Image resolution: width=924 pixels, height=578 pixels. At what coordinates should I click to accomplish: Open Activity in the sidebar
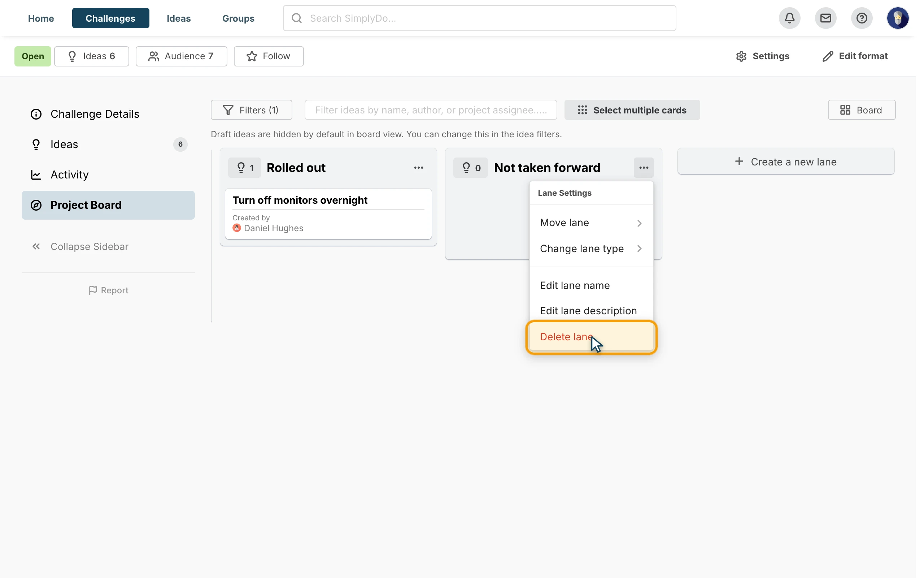point(108,175)
